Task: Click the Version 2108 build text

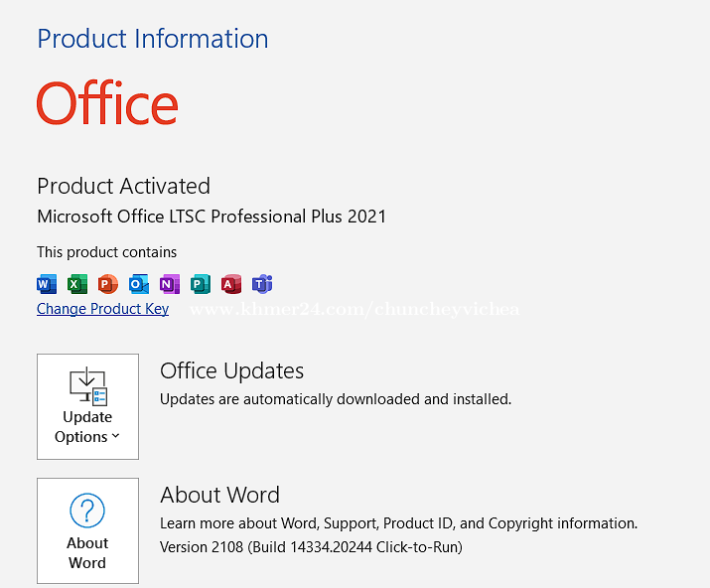Action: click(x=311, y=547)
